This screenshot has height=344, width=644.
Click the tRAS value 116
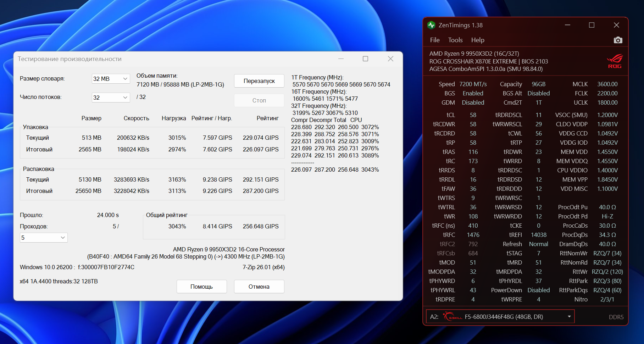pos(473,152)
